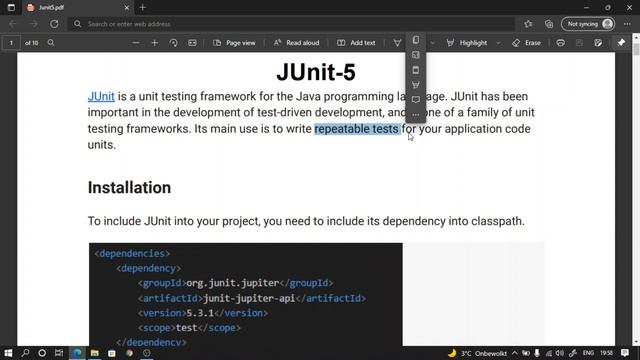The image size is (640, 360).
Task: Open File Explorer from taskbar
Action: point(95,353)
